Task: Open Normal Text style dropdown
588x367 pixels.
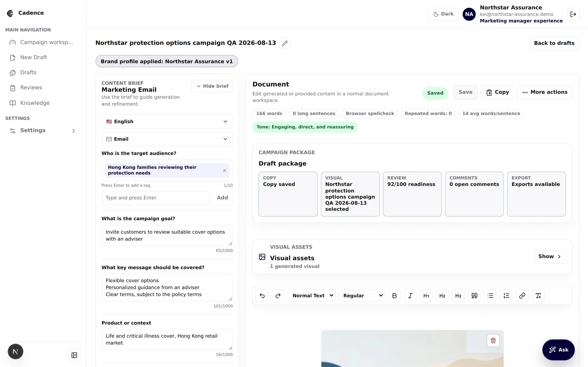Action: [x=311, y=296]
